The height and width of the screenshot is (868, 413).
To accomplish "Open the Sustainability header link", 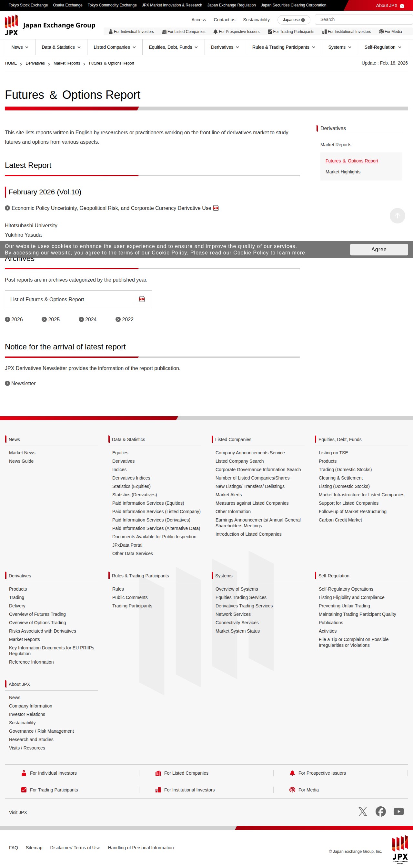I will [x=257, y=20].
